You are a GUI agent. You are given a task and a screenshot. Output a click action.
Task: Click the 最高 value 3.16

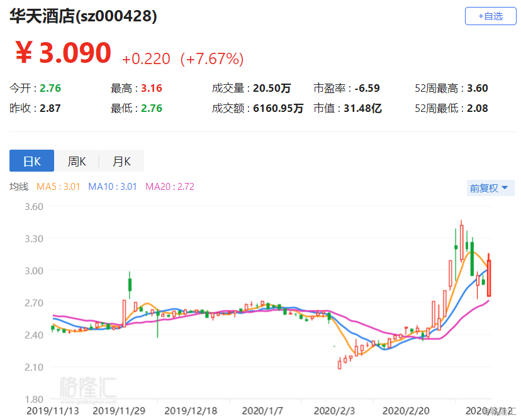tap(152, 88)
